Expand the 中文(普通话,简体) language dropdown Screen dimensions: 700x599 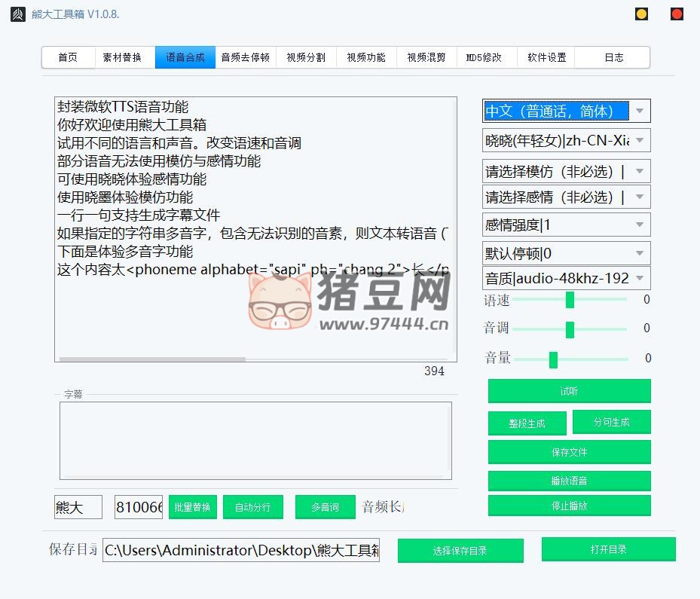click(567, 111)
